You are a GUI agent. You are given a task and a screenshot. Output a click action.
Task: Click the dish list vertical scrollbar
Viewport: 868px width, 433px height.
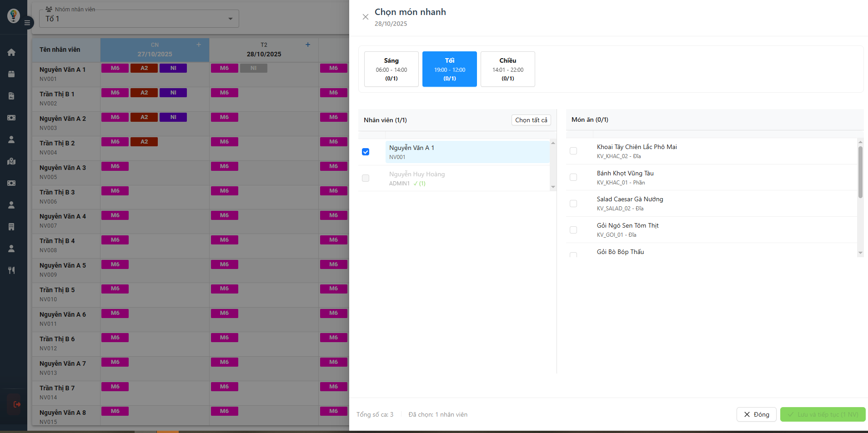(860, 173)
